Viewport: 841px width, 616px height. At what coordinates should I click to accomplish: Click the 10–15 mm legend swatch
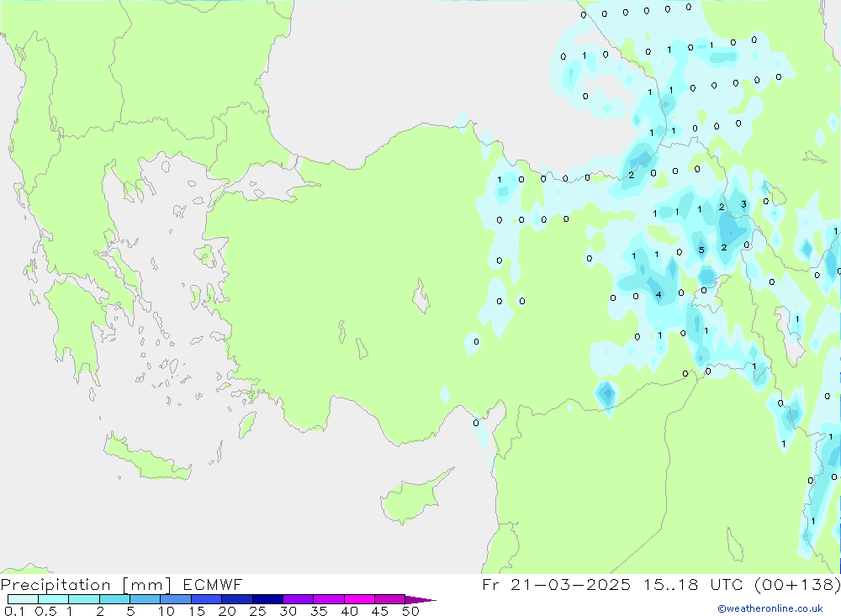pyautogui.click(x=176, y=599)
